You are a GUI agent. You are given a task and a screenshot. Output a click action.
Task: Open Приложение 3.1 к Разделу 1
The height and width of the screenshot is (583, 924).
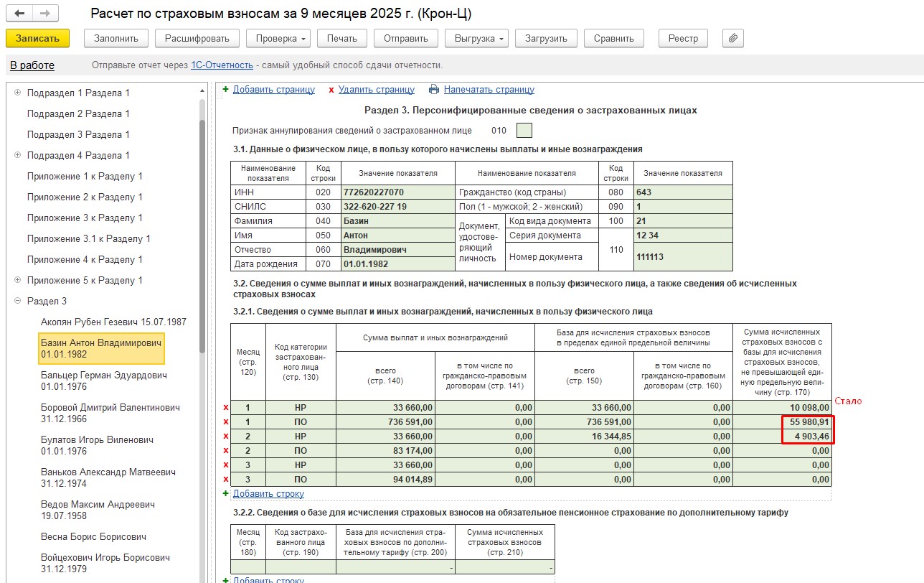[x=88, y=238]
